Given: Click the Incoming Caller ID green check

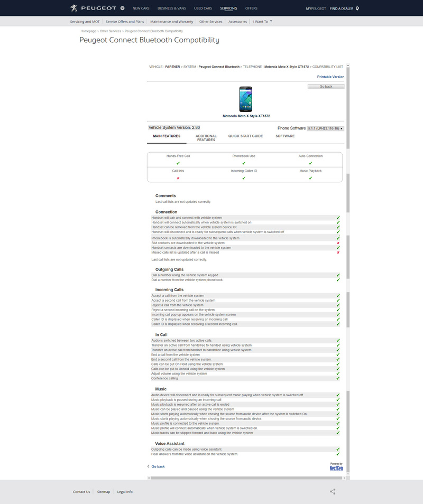Looking at the screenshot, I should (x=244, y=178).
